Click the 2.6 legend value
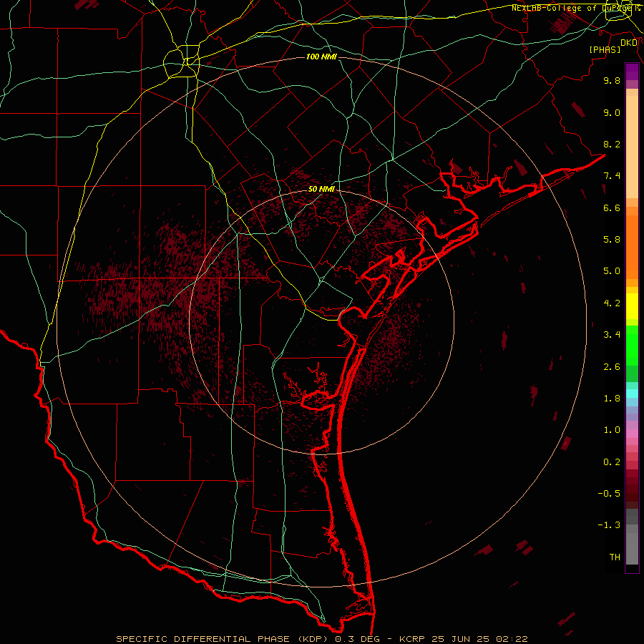Image resolution: width=644 pixels, height=644 pixels. point(612,367)
